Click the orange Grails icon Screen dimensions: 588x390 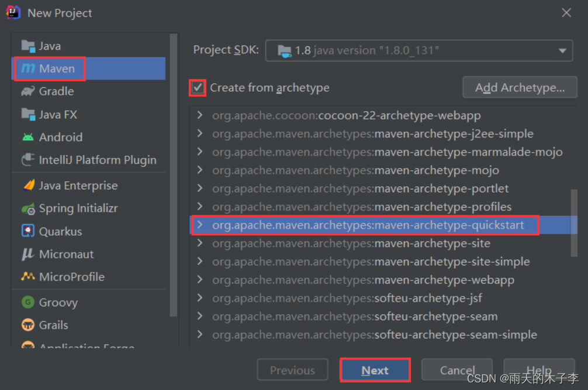click(28, 325)
